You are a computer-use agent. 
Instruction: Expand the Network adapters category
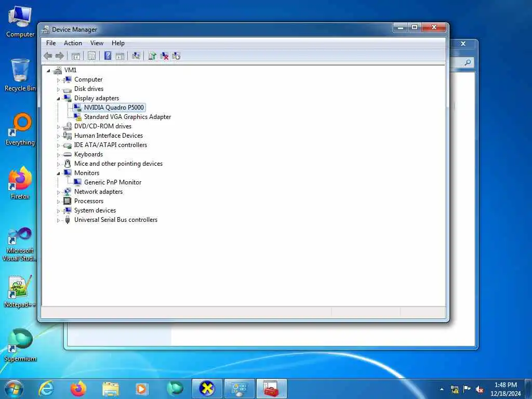(x=58, y=192)
